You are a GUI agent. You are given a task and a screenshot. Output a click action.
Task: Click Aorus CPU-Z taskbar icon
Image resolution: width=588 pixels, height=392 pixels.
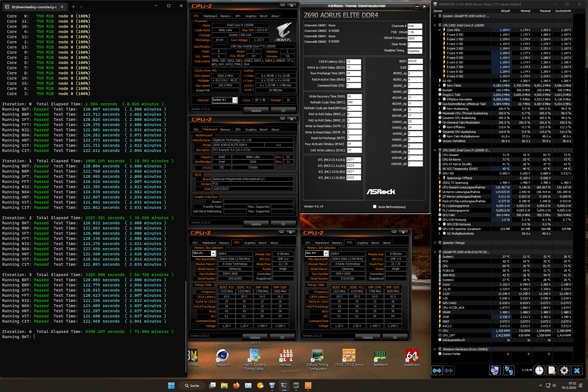pyautogui.click(x=308, y=385)
